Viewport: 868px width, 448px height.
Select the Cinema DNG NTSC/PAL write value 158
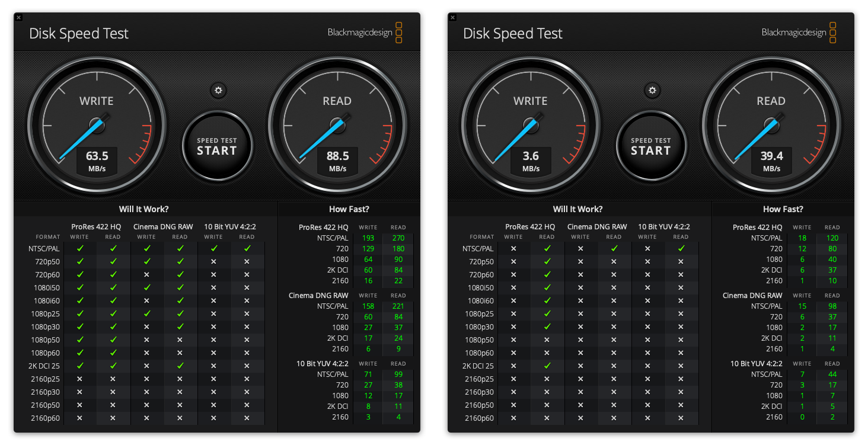(x=368, y=306)
